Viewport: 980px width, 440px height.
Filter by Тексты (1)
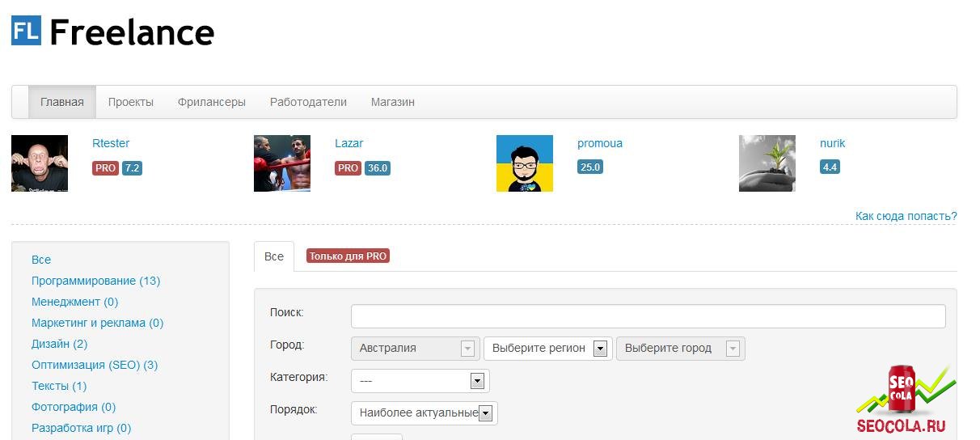click(x=59, y=386)
